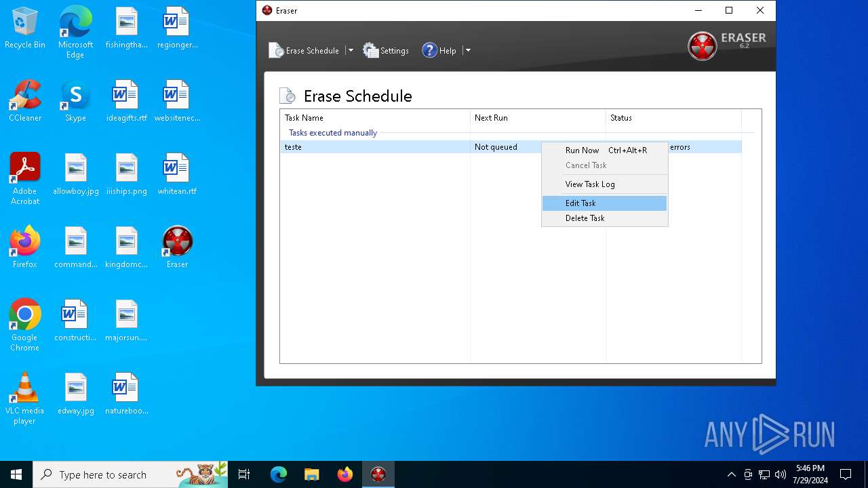This screenshot has width=868, height=488.
Task: Select websitenec... document icon
Action: (x=177, y=102)
